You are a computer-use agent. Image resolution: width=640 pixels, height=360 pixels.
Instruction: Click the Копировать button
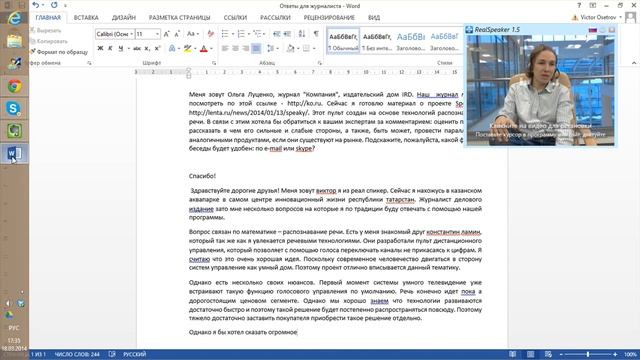pyautogui.click(x=49, y=41)
